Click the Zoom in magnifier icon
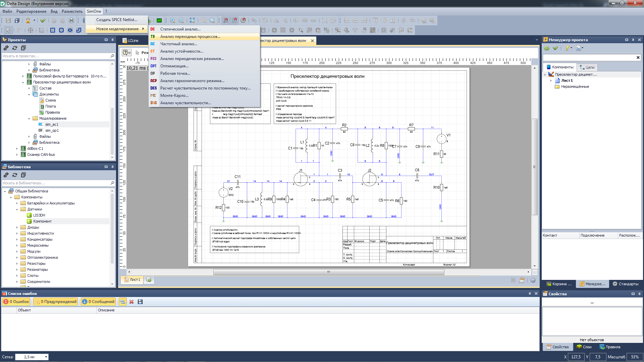This screenshot has height=362, width=644. tap(172, 20)
